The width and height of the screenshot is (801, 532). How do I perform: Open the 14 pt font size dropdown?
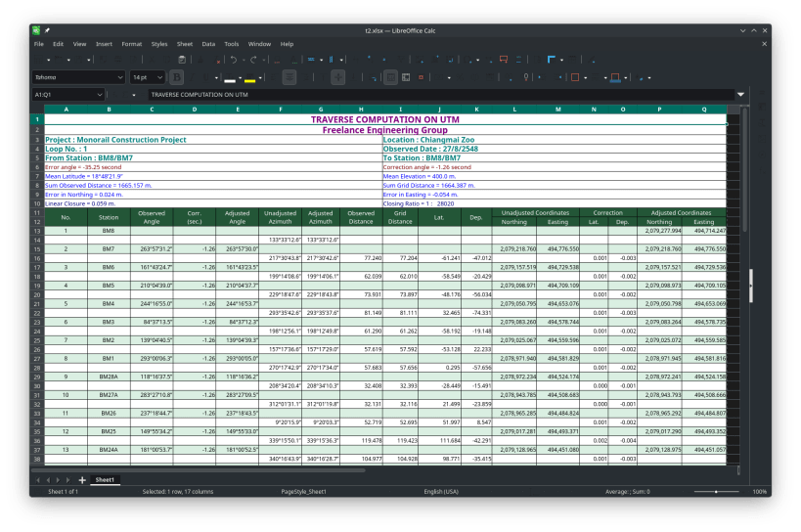coord(159,77)
